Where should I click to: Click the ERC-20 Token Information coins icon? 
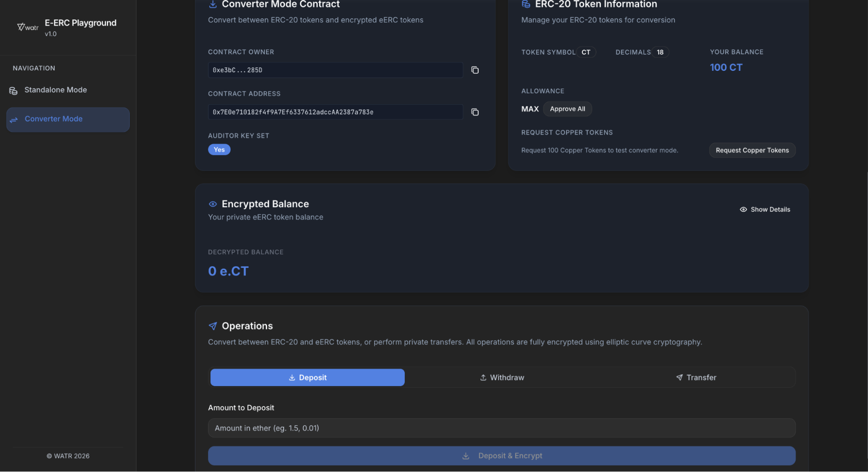point(526,4)
